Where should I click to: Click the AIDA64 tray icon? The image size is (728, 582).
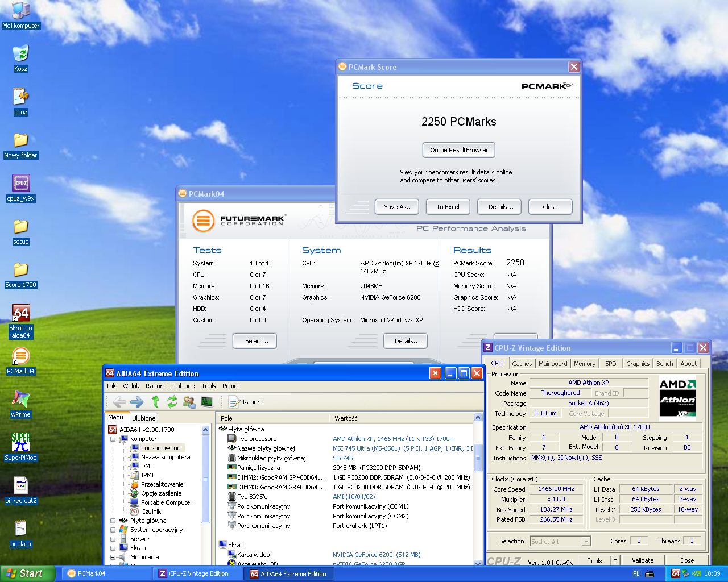pos(675,573)
